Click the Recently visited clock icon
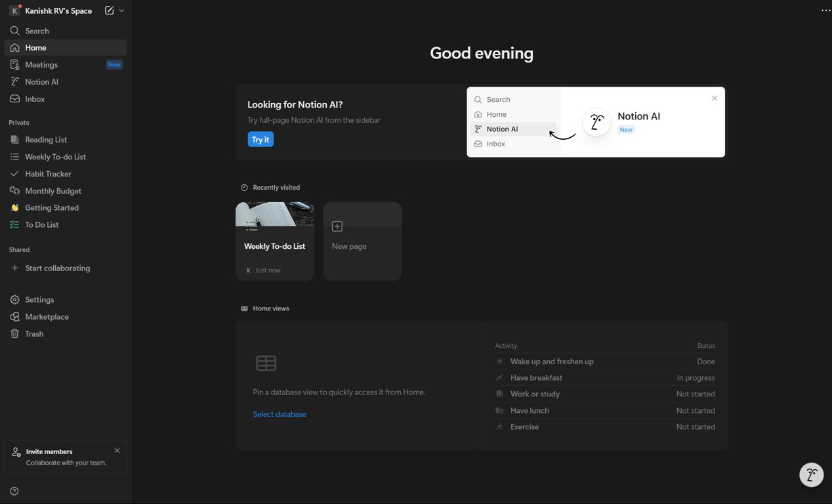Viewport: 832px width, 504px height. (244, 188)
